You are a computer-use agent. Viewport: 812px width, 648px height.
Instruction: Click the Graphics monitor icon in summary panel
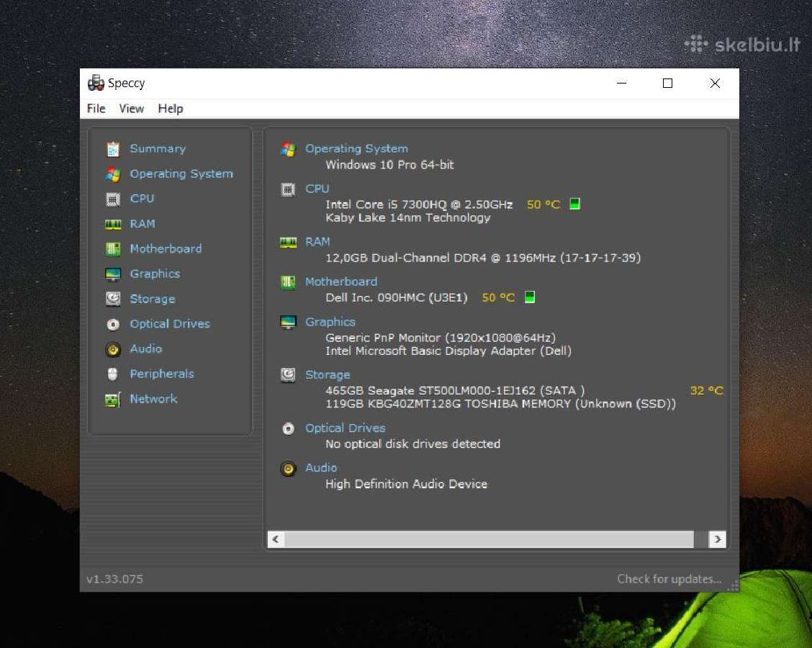pyautogui.click(x=288, y=322)
